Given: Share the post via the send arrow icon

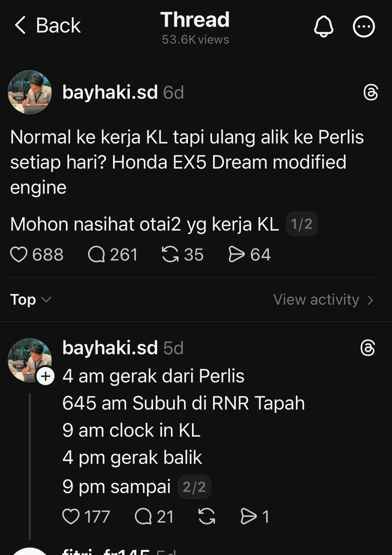Looking at the screenshot, I should [x=236, y=255].
